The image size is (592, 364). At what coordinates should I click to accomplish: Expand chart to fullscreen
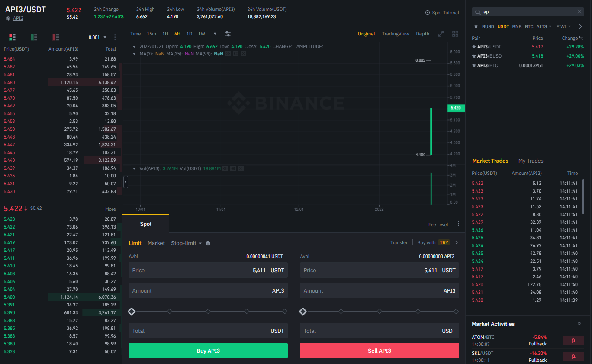[441, 34]
